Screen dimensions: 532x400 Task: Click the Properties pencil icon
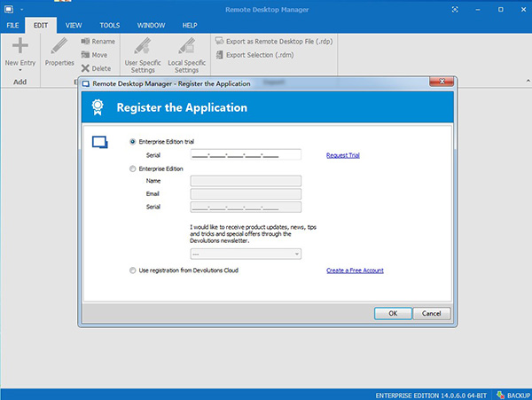tap(59, 46)
